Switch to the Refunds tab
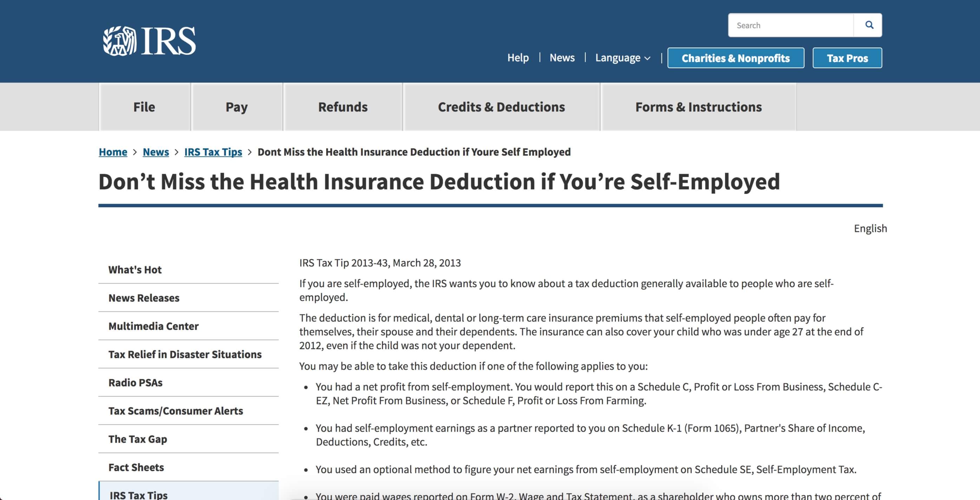The height and width of the screenshot is (500, 980). [x=342, y=107]
